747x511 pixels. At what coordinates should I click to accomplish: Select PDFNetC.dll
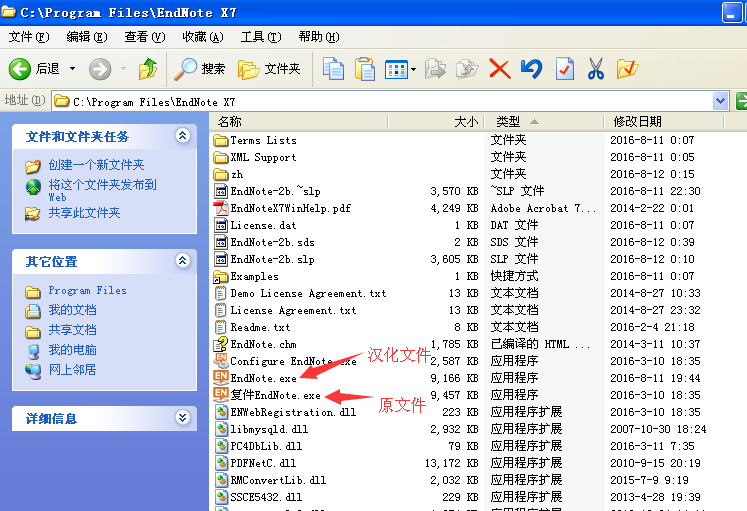tap(263, 463)
